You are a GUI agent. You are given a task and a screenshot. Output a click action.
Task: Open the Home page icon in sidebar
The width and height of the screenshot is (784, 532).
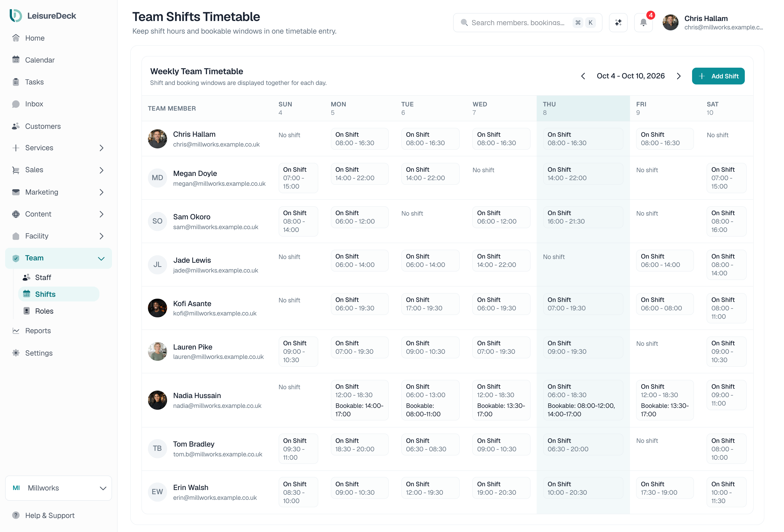(x=16, y=38)
